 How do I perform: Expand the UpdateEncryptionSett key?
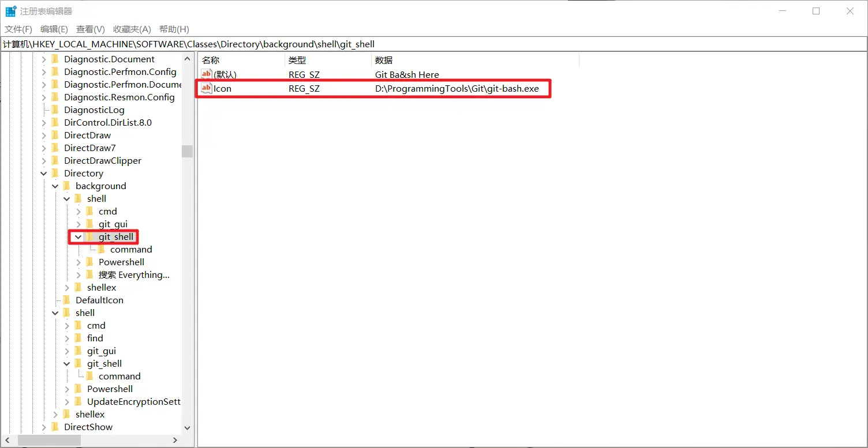tap(67, 401)
